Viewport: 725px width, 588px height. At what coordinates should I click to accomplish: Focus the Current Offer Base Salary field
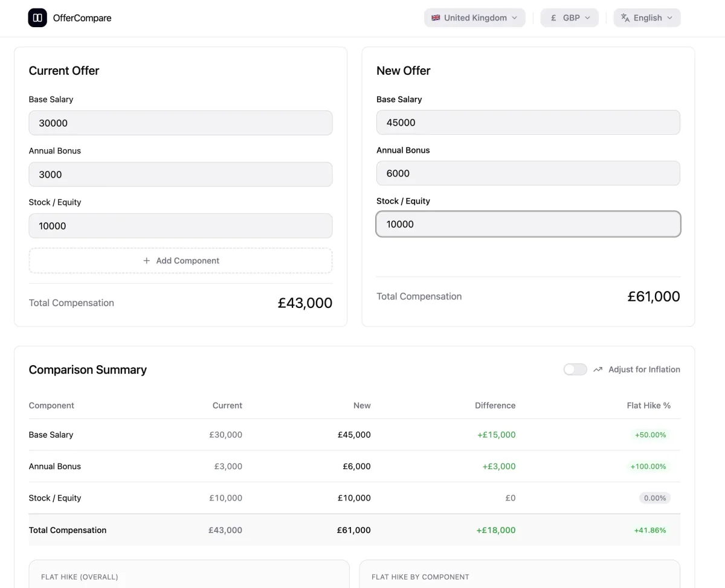[x=181, y=123]
